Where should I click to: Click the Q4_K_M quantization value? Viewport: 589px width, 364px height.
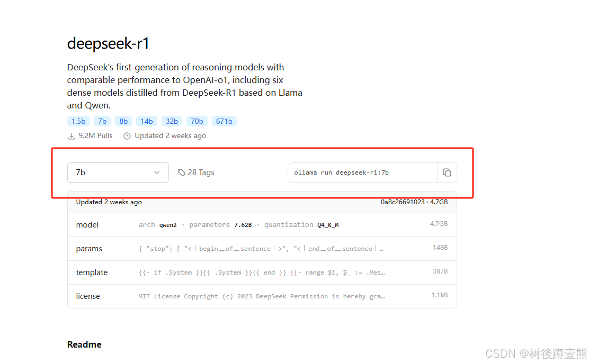[x=328, y=225]
